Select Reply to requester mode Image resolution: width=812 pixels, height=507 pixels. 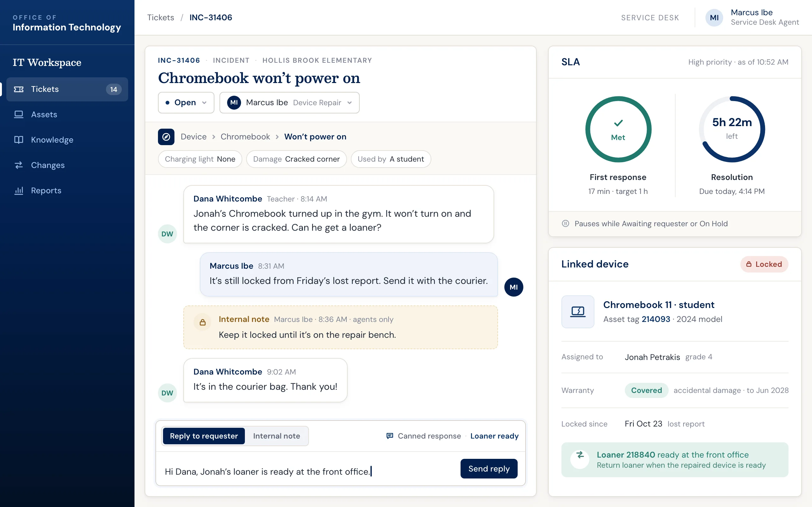(x=204, y=436)
